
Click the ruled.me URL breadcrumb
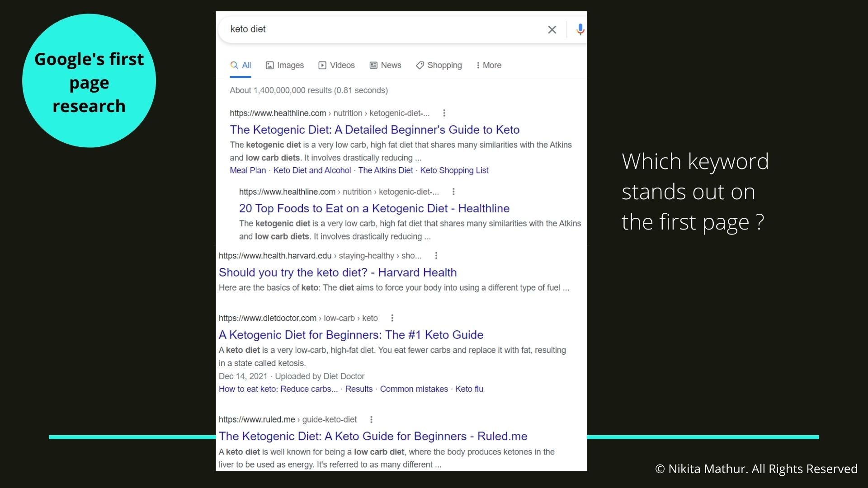tap(288, 419)
